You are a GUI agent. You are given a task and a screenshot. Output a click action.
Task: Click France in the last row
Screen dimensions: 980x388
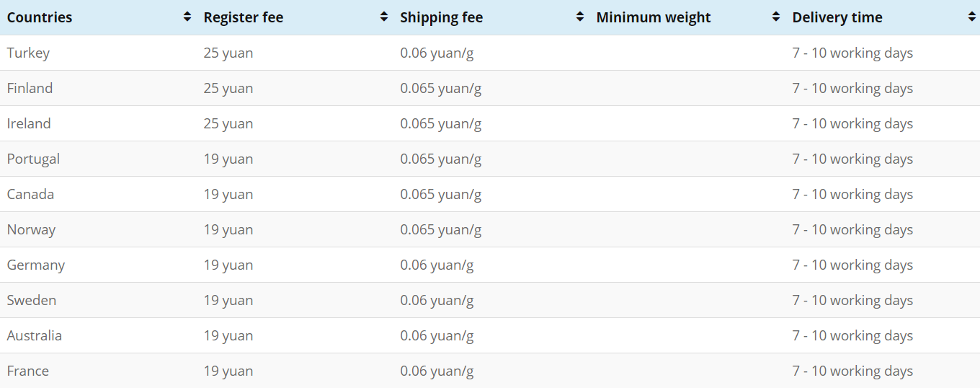pos(28,371)
